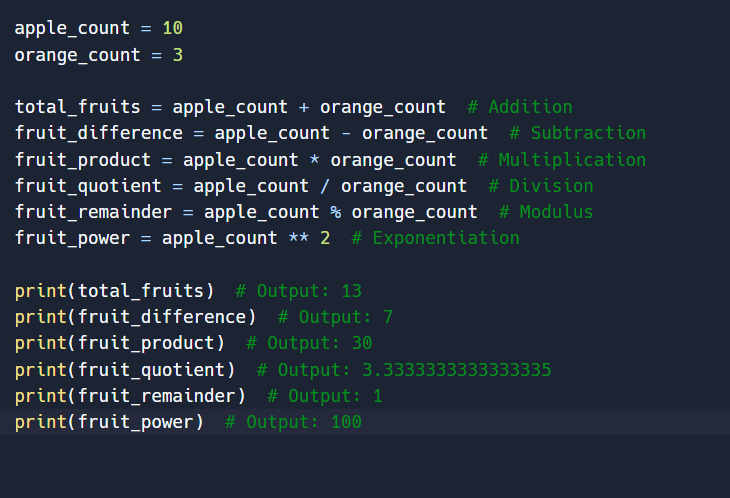Image resolution: width=730 pixels, height=498 pixels.
Task: Click the 3.3333333333333335 output value
Action: click(456, 370)
